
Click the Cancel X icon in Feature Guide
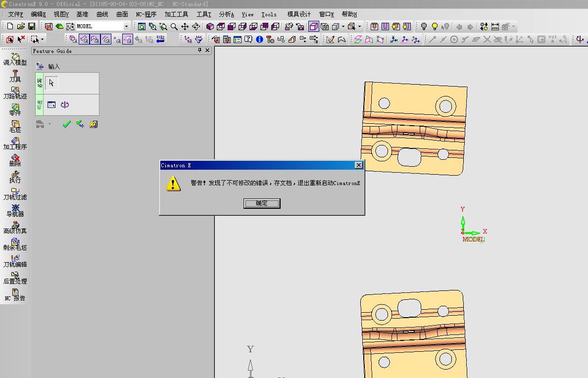coord(94,124)
